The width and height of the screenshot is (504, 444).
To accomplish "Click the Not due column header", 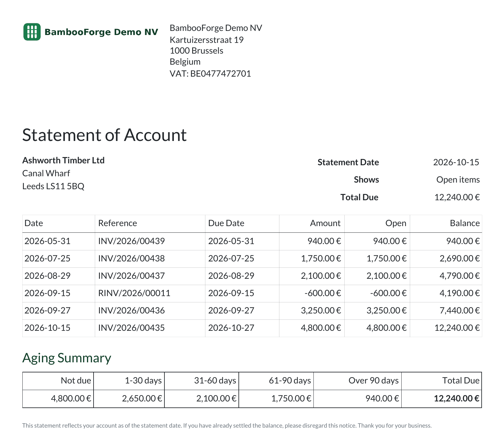I will [x=76, y=380].
